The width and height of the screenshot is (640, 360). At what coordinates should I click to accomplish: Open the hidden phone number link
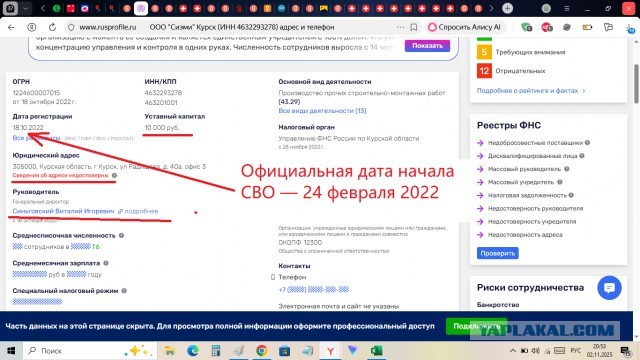[x=313, y=289]
